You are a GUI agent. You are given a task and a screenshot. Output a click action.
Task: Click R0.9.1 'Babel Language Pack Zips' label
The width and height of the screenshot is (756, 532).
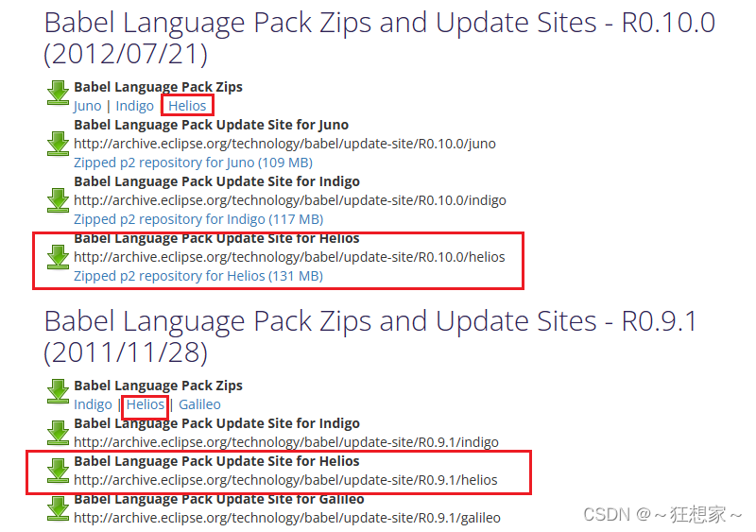pyautogui.click(x=158, y=386)
